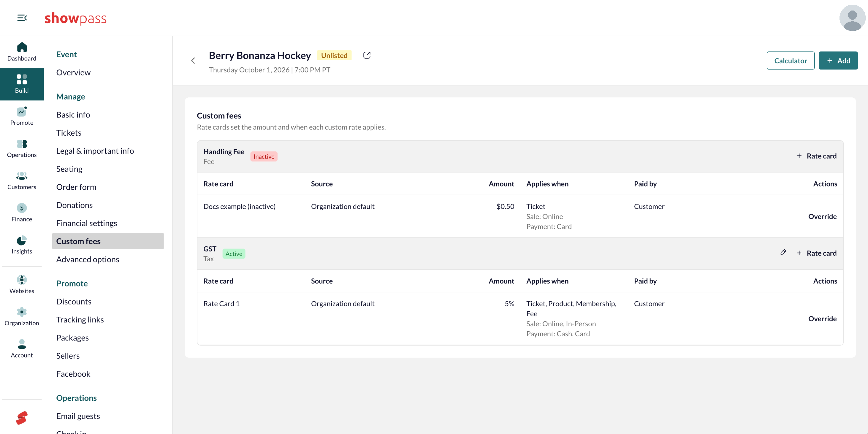Open the Promote icon in the left rail
The width and height of the screenshot is (868, 434).
[x=22, y=112]
